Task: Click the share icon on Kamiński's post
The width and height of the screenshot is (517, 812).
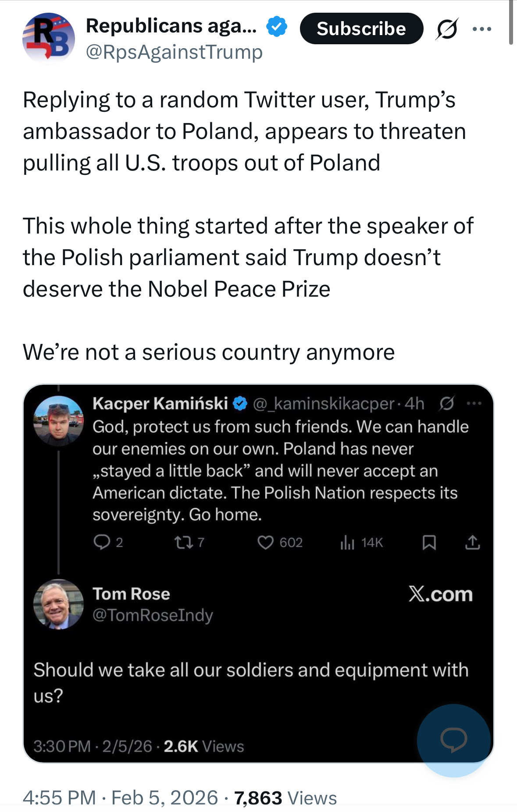Action: pos(472,543)
